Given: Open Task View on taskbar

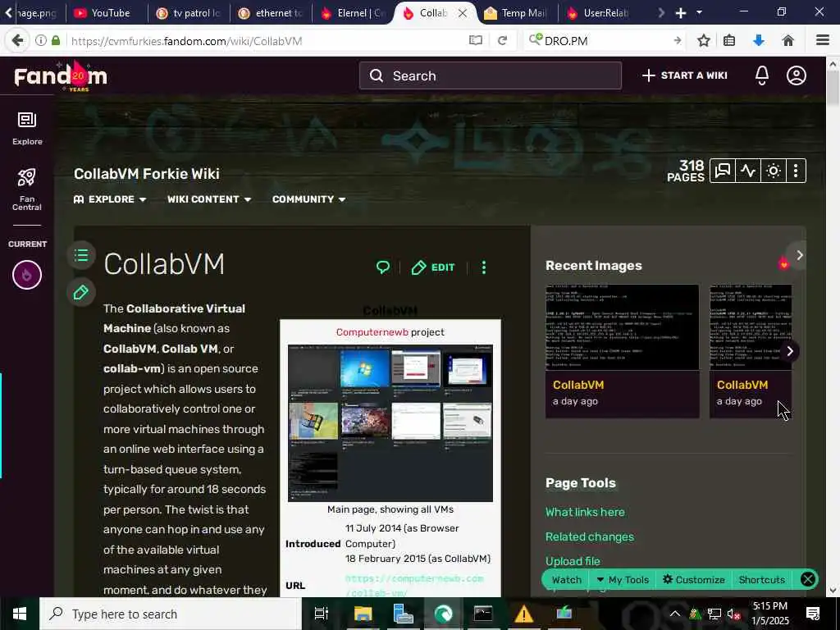Looking at the screenshot, I should tap(322, 614).
